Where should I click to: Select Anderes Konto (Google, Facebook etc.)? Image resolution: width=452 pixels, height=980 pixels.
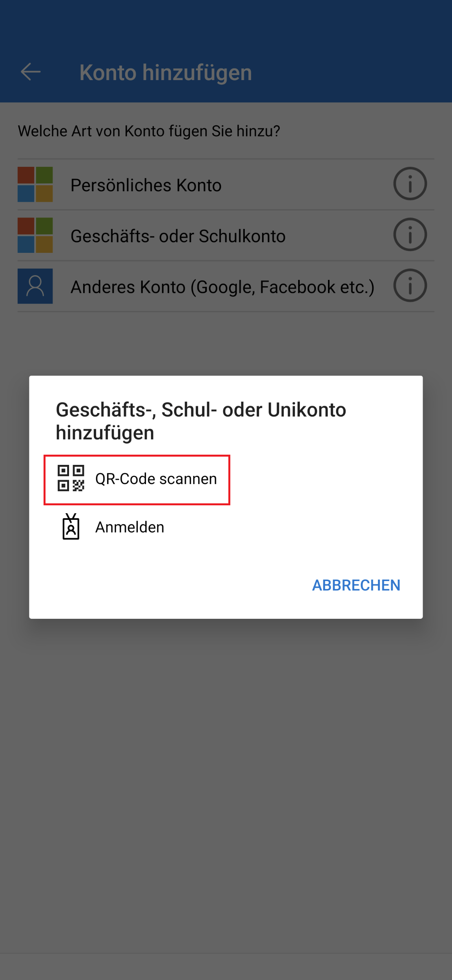[226, 286]
